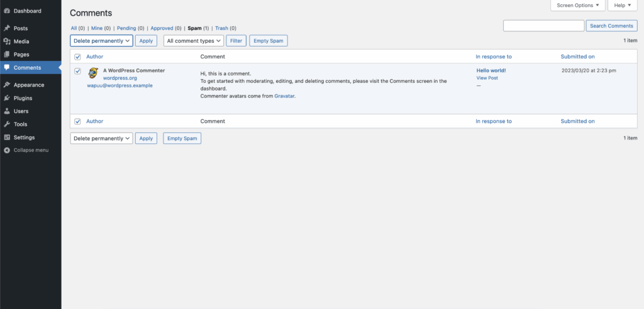Click the top Empty Spam button
Image resolution: width=644 pixels, height=309 pixels.
point(269,41)
